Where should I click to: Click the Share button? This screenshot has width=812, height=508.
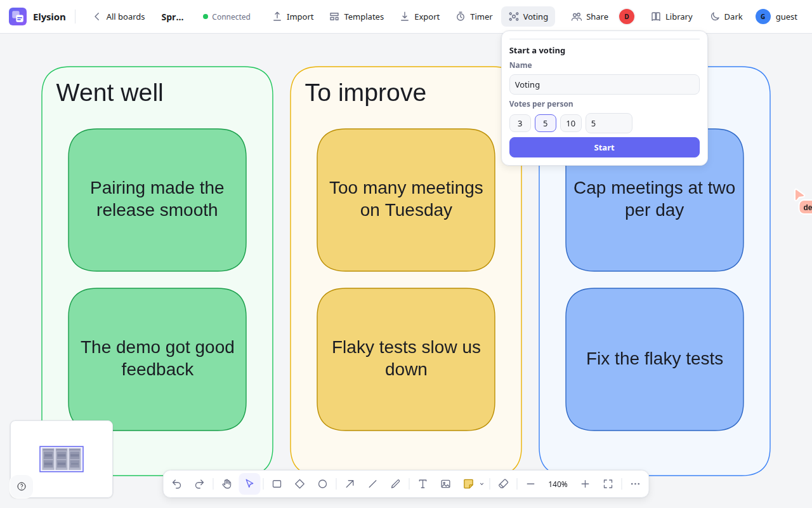(x=590, y=17)
